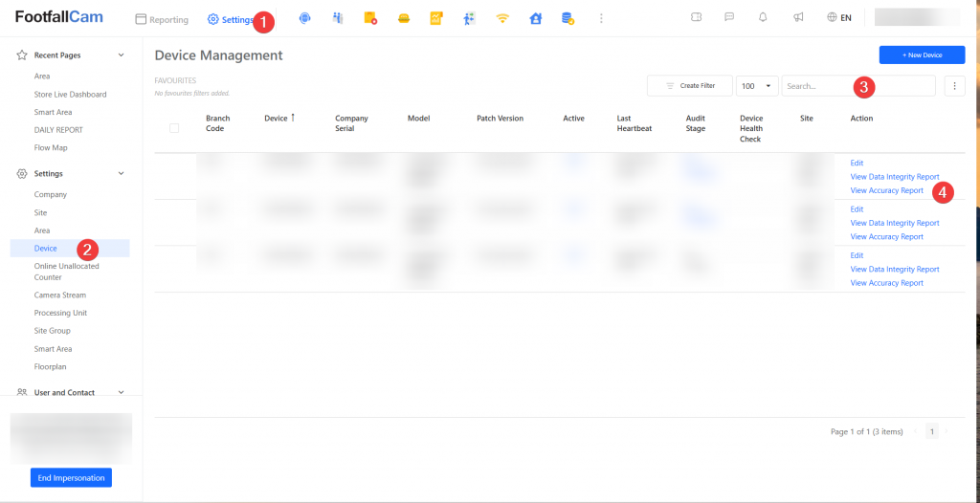Open Store Live Dashboard recent page
980x503 pixels.
(70, 95)
